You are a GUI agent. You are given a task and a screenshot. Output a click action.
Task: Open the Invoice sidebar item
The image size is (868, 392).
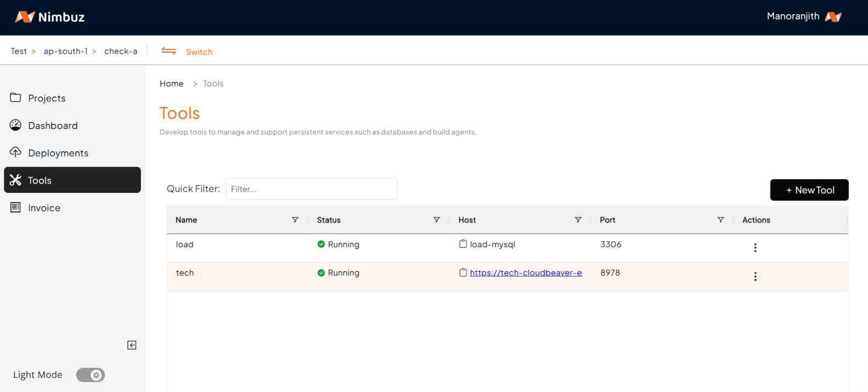(x=44, y=208)
